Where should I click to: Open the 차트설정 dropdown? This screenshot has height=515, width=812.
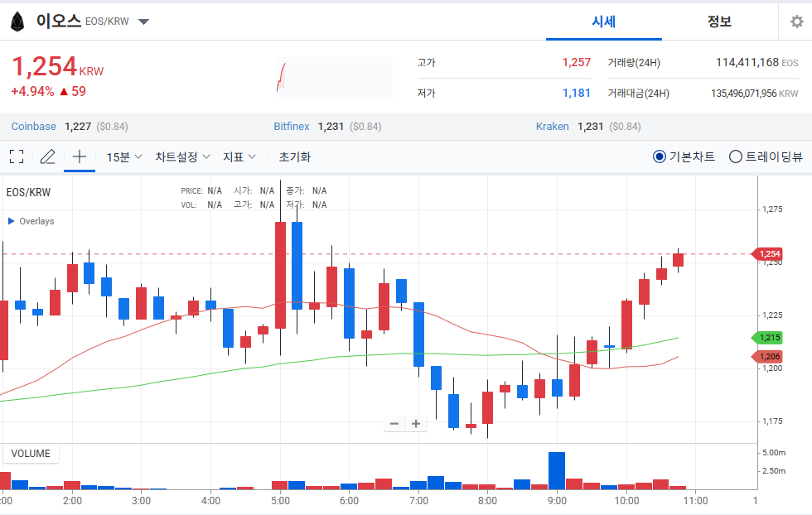182,156
